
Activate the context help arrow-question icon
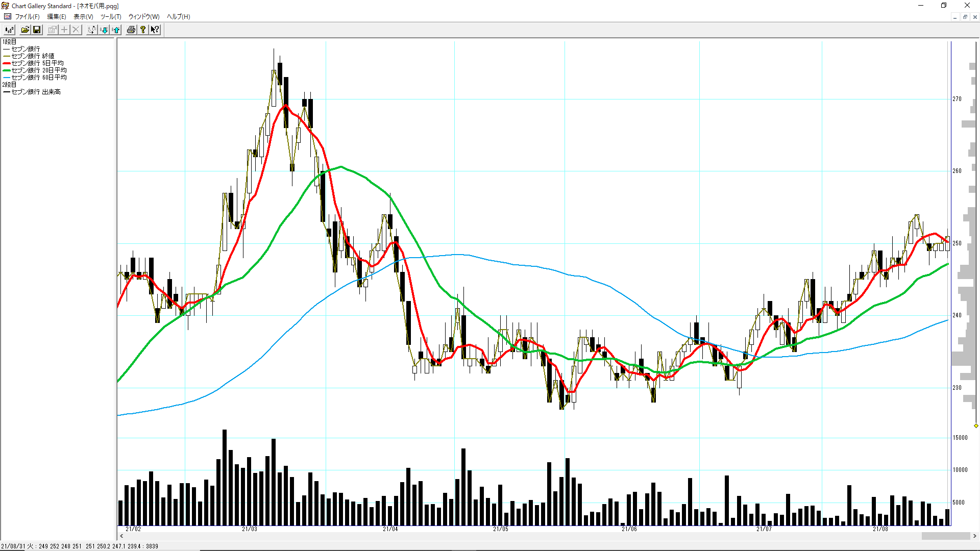[155, 30]
